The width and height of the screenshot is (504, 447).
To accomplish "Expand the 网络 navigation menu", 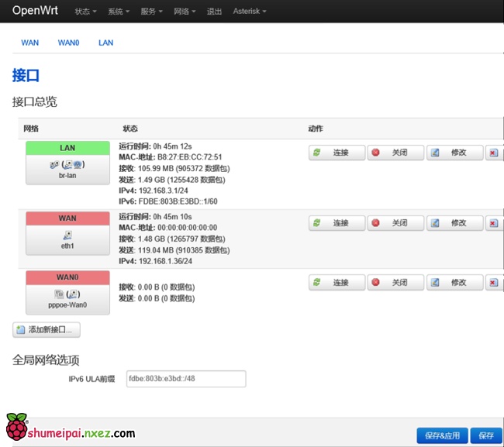I will (x=185, y=12).
